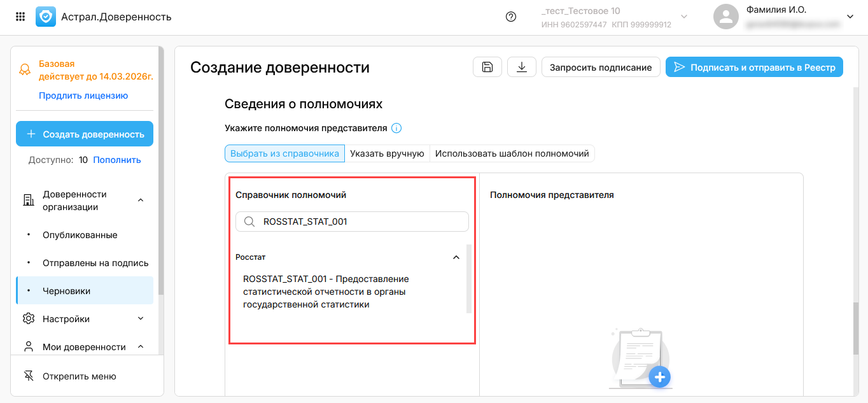Choose Использовать шаблон полномочий option

(x=512, y=153)
